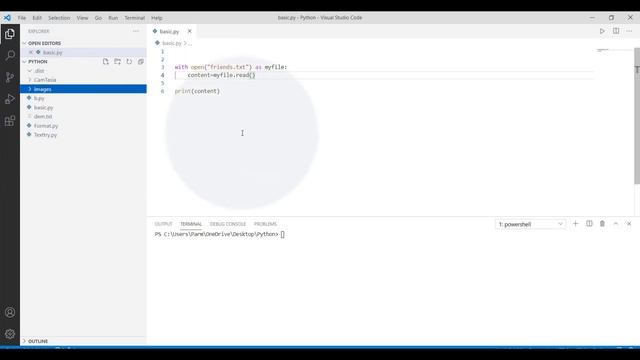Open the Accounts icon in activity bar

tap(10, 312)
